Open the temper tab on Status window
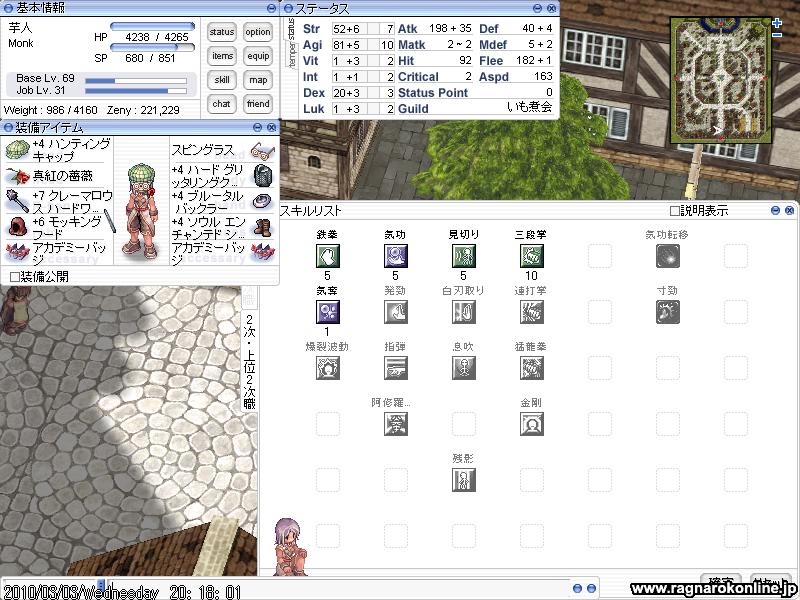The image size is (800, 600). pyautogui.click(x=292, y=55)
